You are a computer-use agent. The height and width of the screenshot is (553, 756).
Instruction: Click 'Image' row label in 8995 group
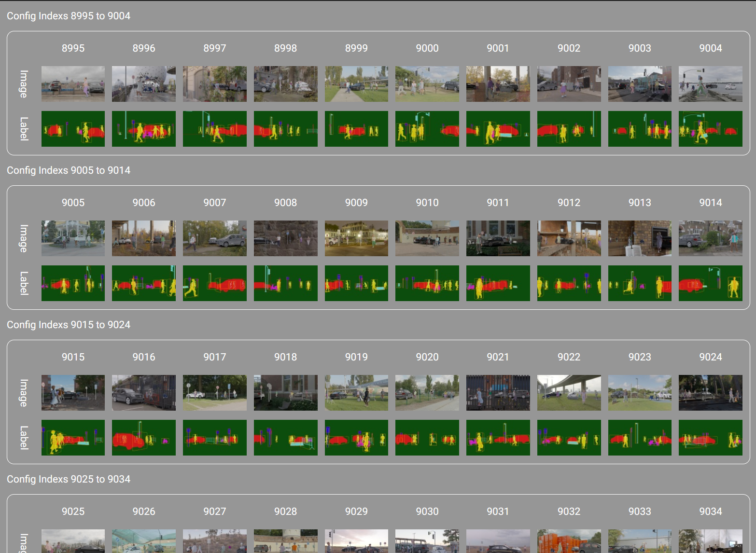pos(24,84)
